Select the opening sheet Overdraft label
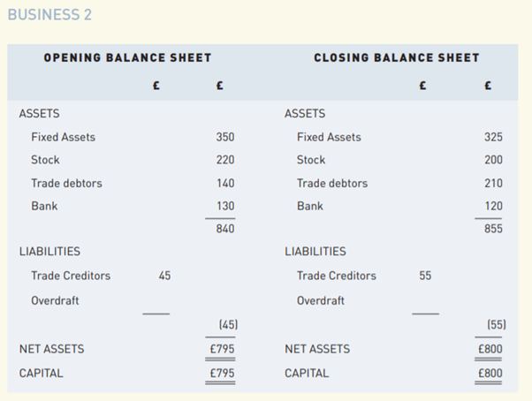532x401 pixels. tap(55, 300)
